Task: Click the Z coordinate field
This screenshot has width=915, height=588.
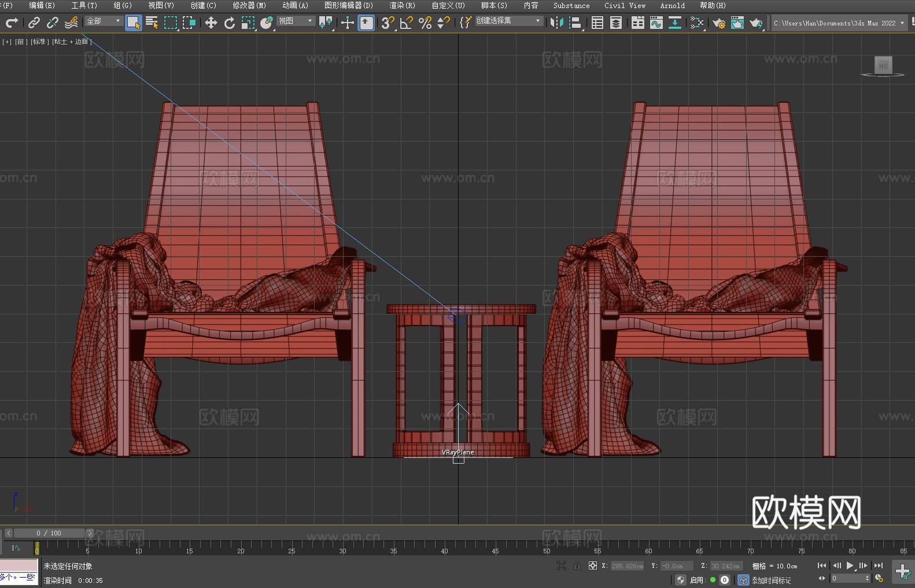Action: coord(725,566)
